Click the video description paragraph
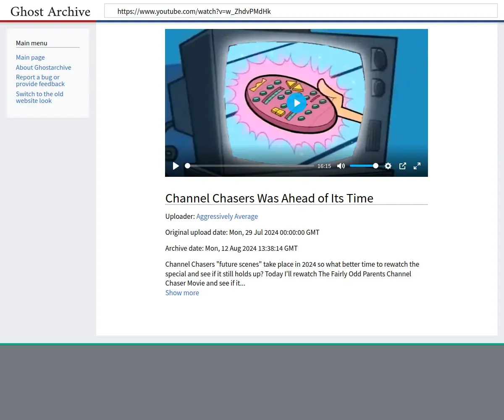Viewport: 504px width, 420px height. pos(292,274)
